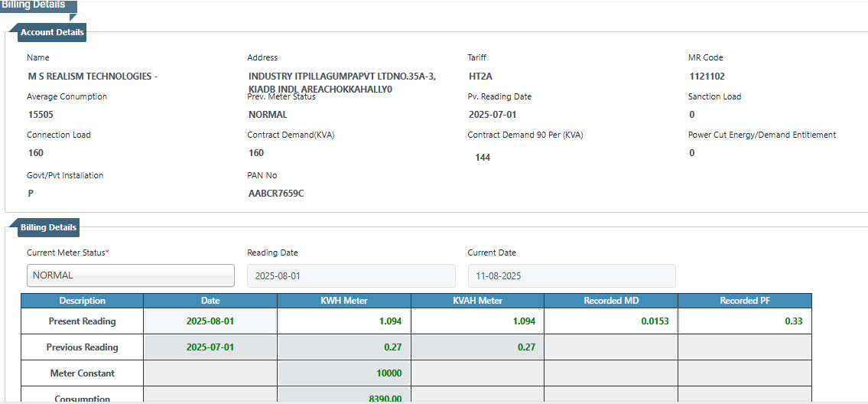Select the Present Reading KWH Meter input

click(x=343, y=321)
